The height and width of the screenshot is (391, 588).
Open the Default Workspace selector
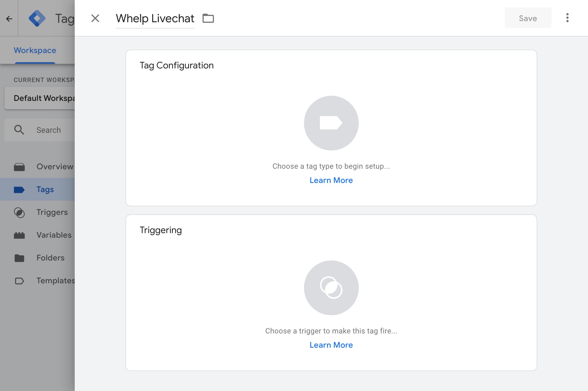[x=40, y=98]
